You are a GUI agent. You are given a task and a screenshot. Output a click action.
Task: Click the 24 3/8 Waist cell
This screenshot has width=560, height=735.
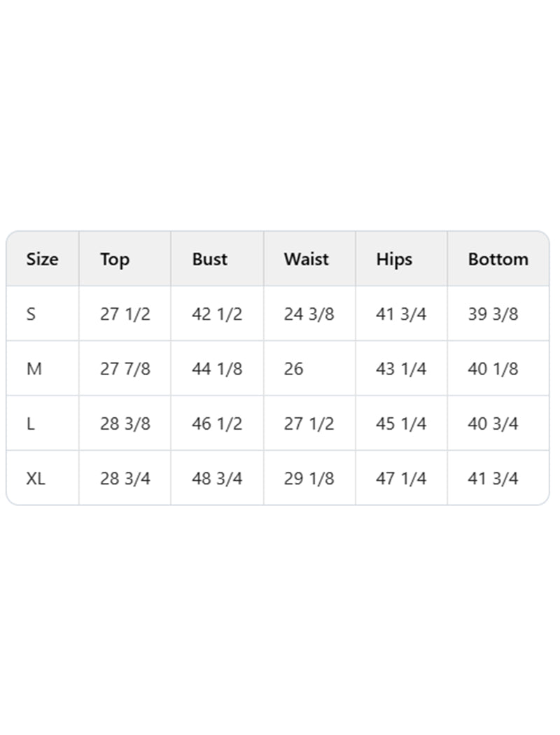pyautogui.click(x=309, y=314)
